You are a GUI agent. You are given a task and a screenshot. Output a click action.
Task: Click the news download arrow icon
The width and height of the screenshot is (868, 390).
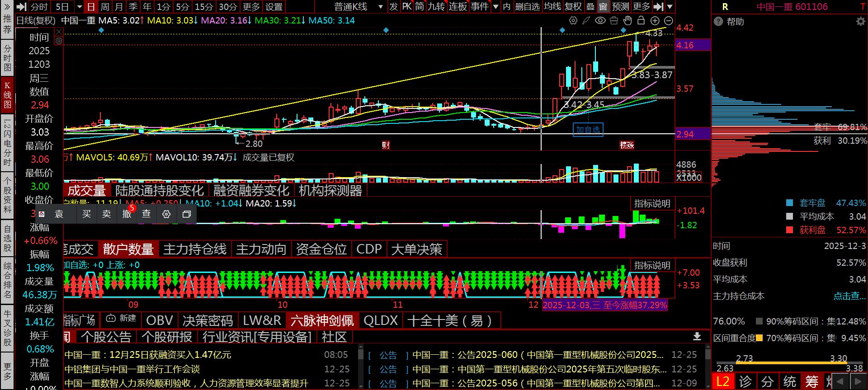(x=697, y=336)
